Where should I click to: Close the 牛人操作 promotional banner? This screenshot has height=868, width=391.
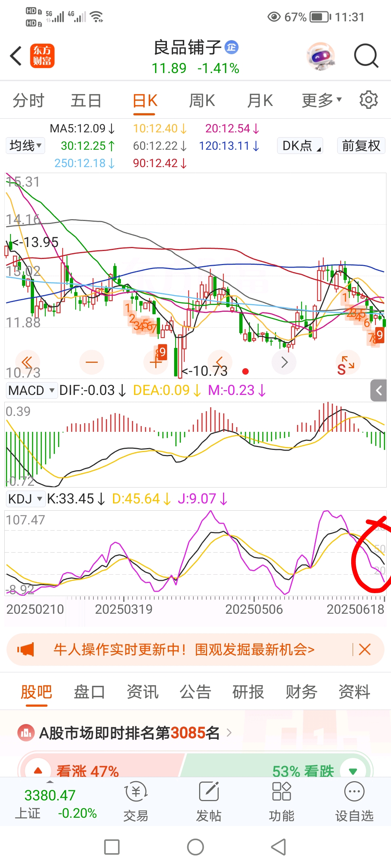point(365,650)
